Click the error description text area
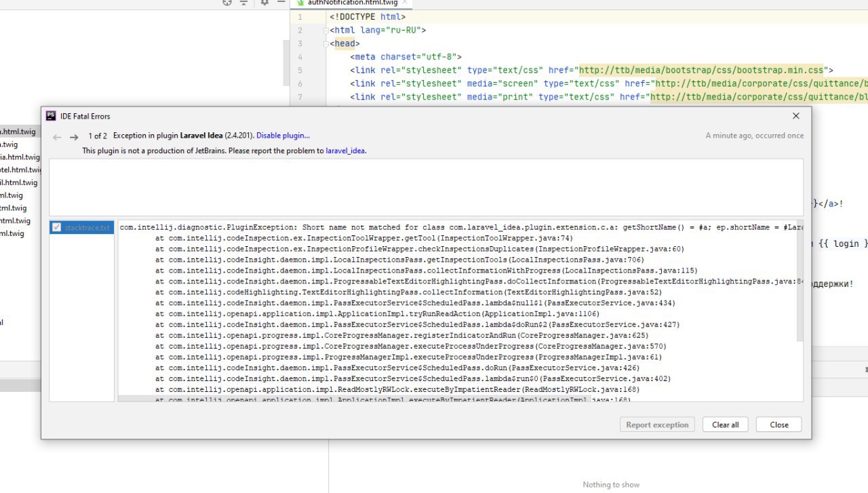868x493 pixels. pos(426,187)
